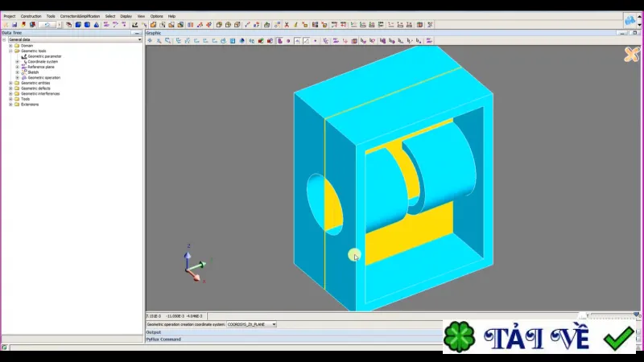Open the Select menu
This screenshot has width=644, height=362.
click(x=110, y=16)
